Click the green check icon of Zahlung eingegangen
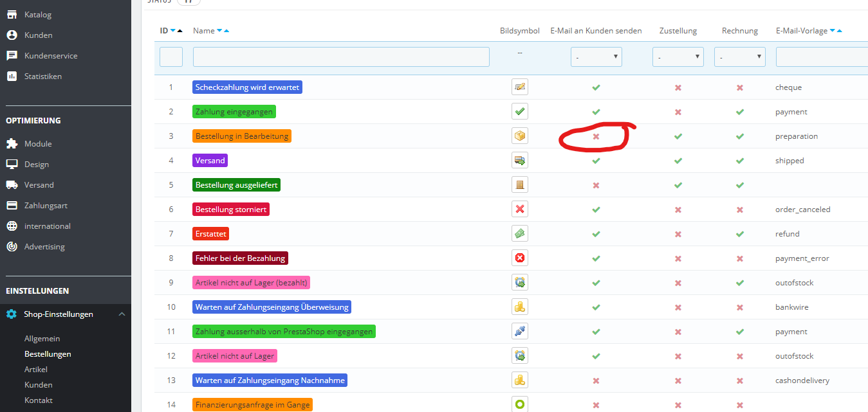 point(520,111)
